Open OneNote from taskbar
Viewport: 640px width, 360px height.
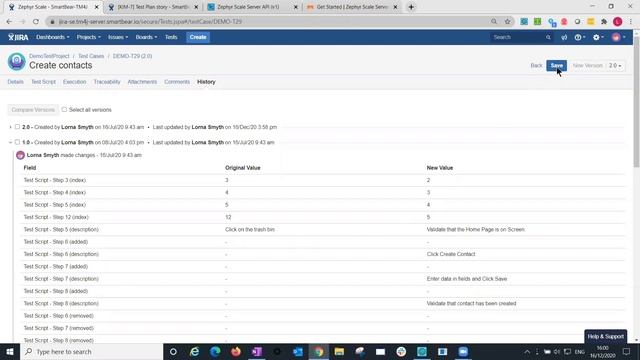257,351
